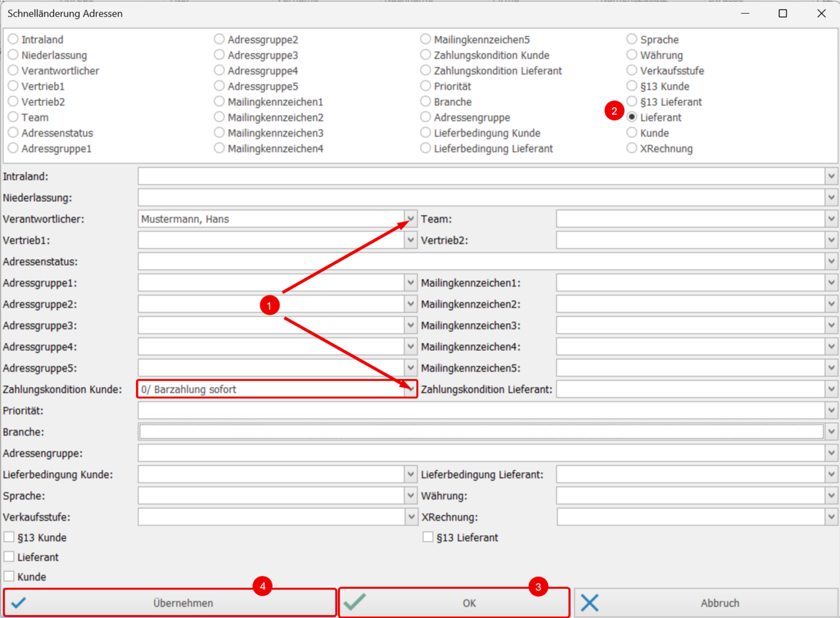Open the Währung dropdown arrow
840x618 pixels.
[x=831, y=496]
